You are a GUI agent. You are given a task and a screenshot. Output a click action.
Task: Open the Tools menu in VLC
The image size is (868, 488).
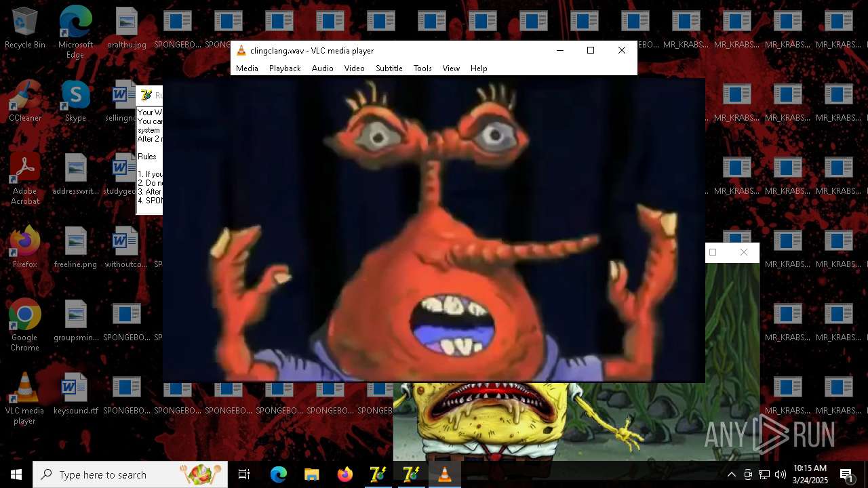click(x=422, y=68)
